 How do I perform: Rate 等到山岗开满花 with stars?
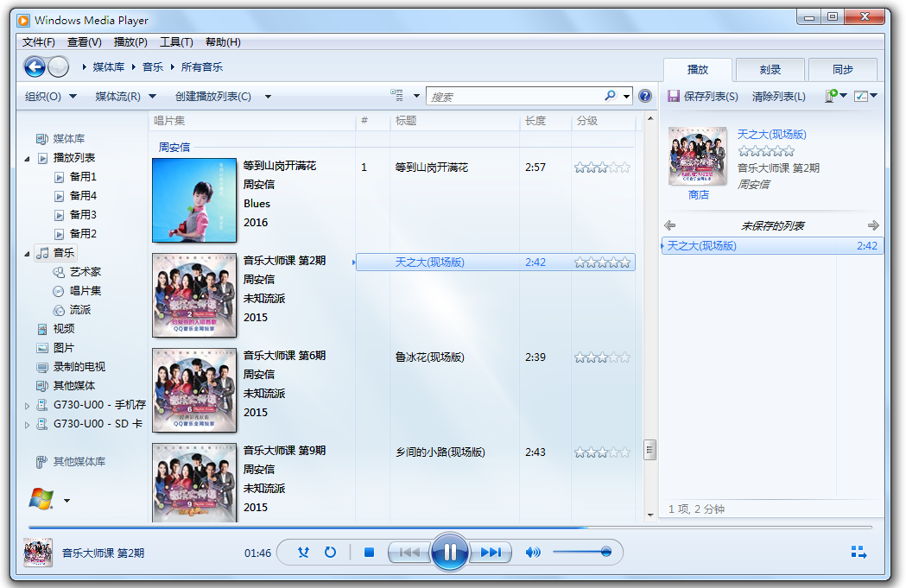pos(602,168)
